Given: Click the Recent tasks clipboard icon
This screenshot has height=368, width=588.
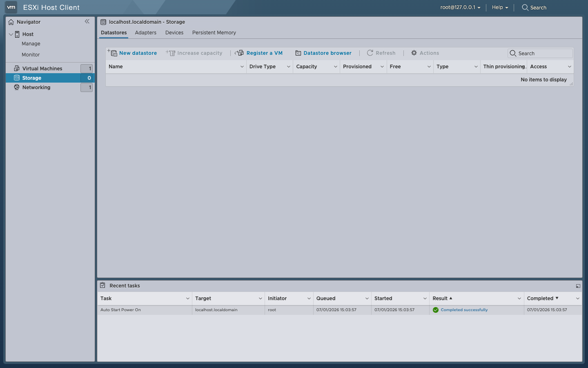Looking at the screenshot, I should tap(103, 285).
